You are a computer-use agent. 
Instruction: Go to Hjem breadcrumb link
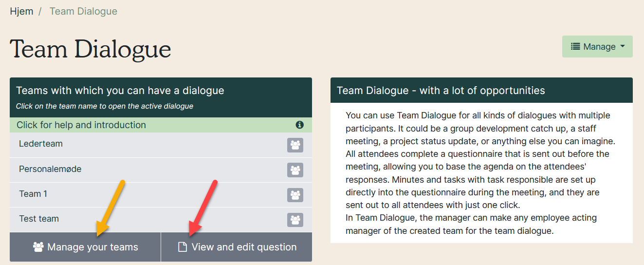pos(21,11)
